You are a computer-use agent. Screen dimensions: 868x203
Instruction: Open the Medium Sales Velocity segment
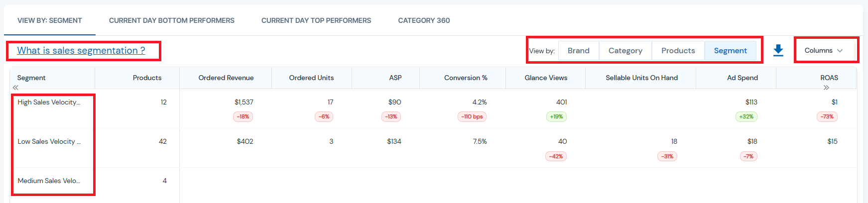tap(49, 181)
